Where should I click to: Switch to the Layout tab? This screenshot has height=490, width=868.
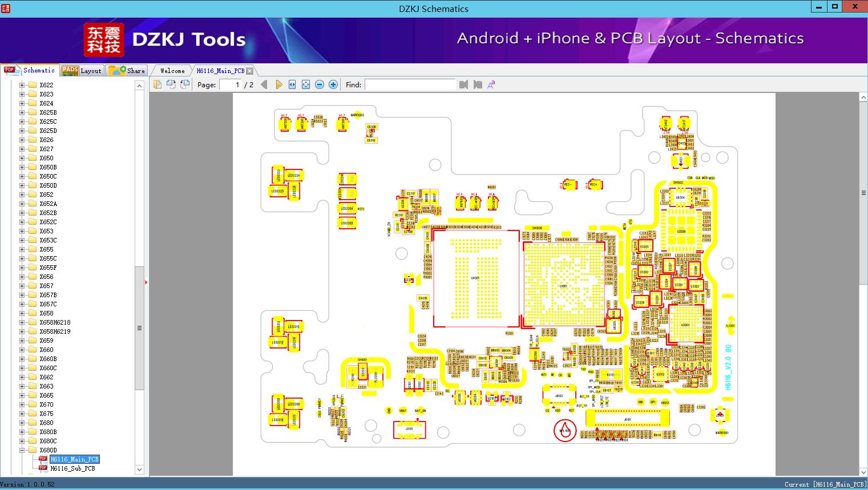(x=82, y=71)
